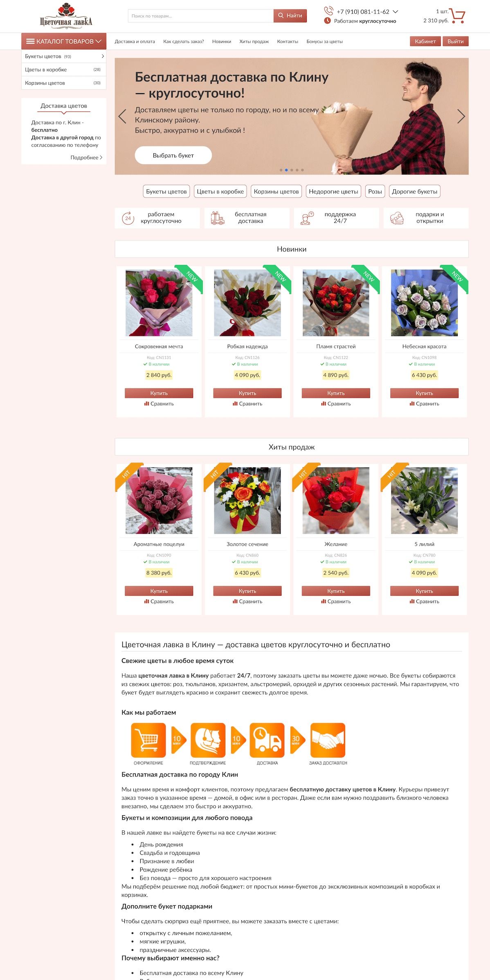Select the third banner slide dot
Screen dimensions: 490x980
[x=292, y=170]
